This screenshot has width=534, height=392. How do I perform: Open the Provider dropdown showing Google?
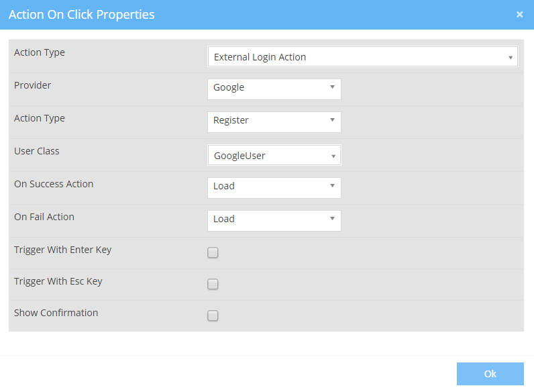(274, 88)
